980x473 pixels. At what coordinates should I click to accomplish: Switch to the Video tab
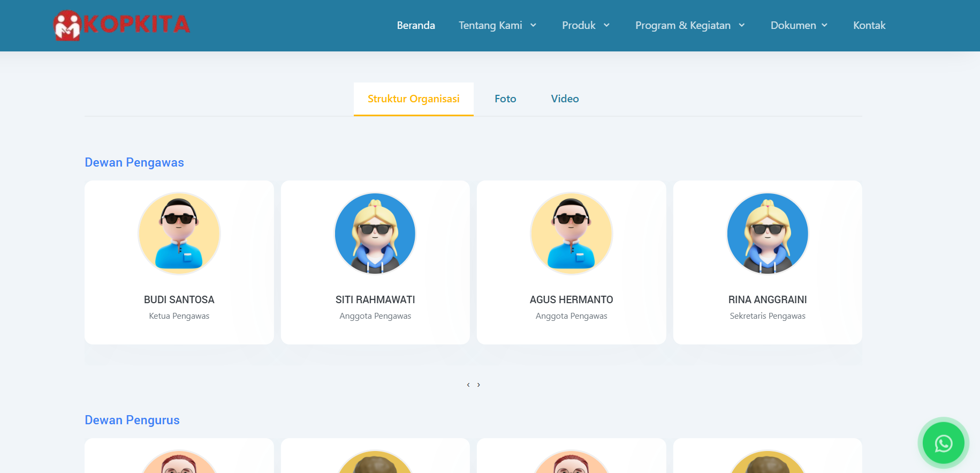click(565, 99)
